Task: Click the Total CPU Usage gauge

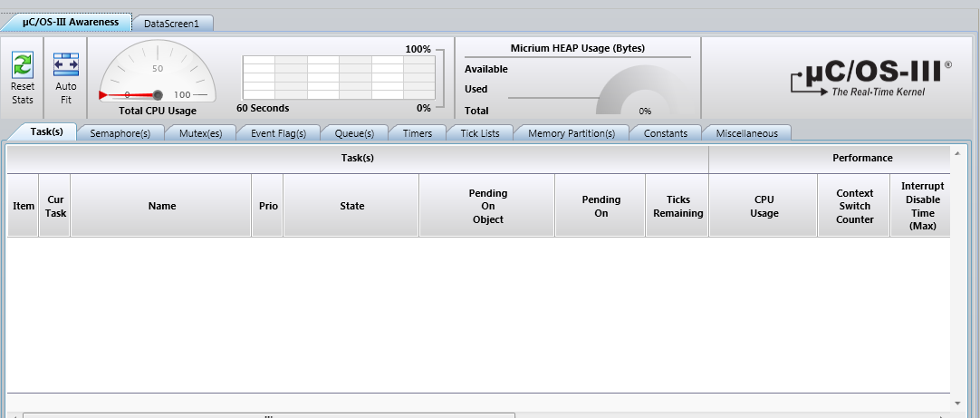Action: (x=158, y=72)
